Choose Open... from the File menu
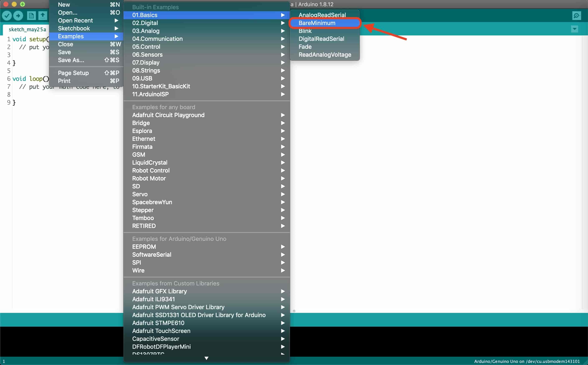This screenshot has height=365, width=588. [x=86, y=12]
